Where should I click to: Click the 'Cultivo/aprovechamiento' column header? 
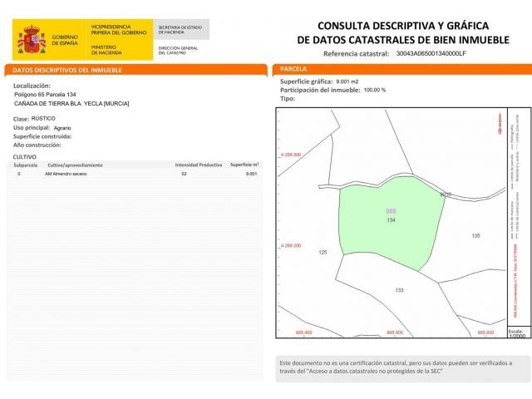(75, 165)
